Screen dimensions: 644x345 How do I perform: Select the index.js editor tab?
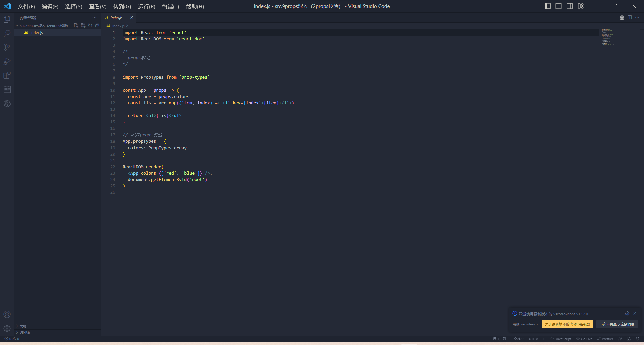[x=116, y=18]
